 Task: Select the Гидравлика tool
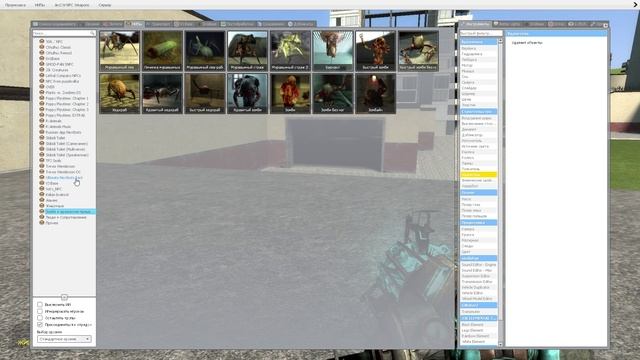(478, 54)
